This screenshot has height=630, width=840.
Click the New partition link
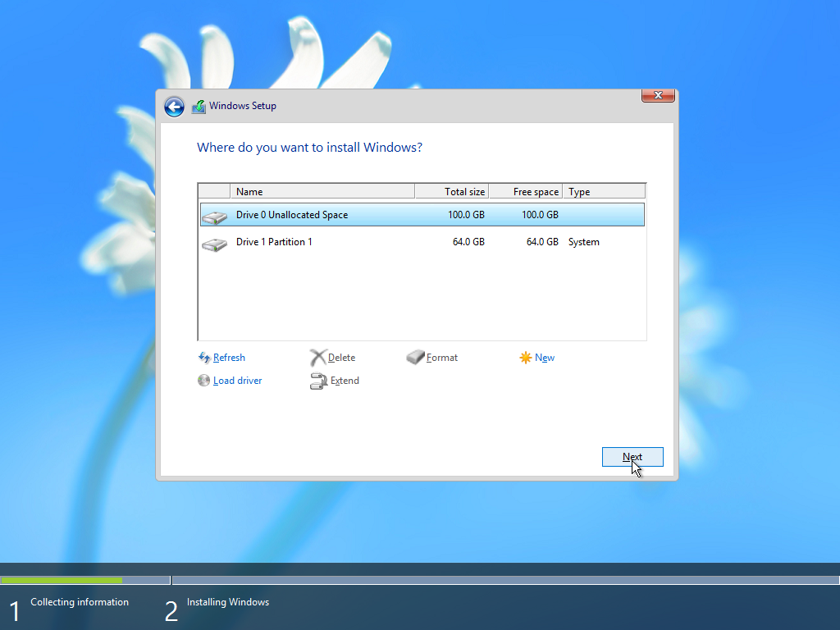coord(545,358)
